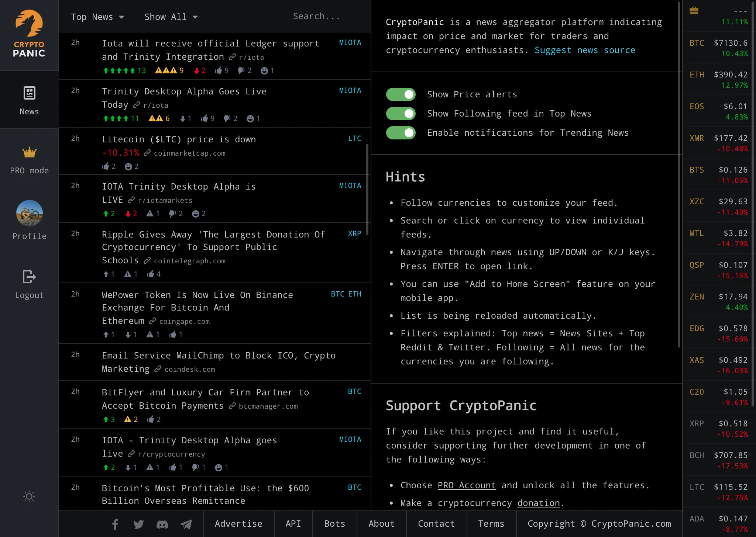Open Profile avatar picture

pyautogui.click(x=29, y=213)
